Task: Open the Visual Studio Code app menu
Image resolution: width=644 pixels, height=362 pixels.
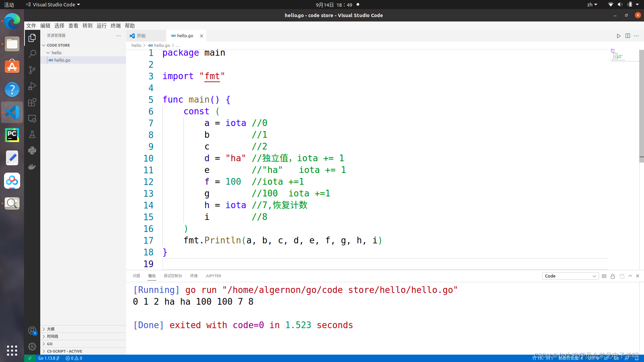Action: [53, 5]
